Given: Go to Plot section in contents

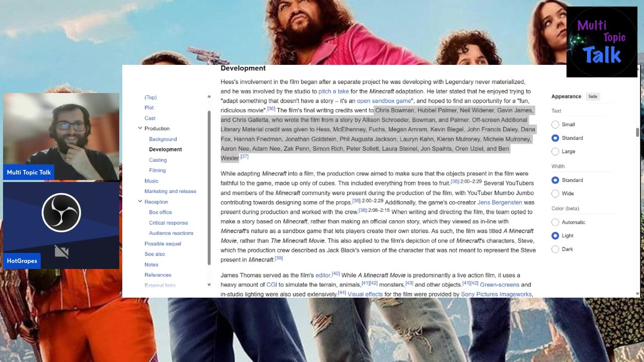Looking at the screenshot, I should pos(149,108).
